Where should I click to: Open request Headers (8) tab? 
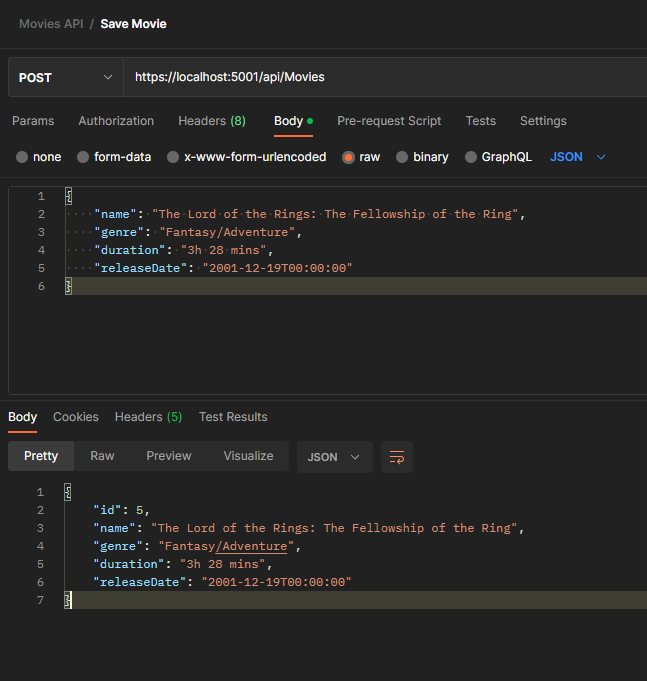click(211, 121)
